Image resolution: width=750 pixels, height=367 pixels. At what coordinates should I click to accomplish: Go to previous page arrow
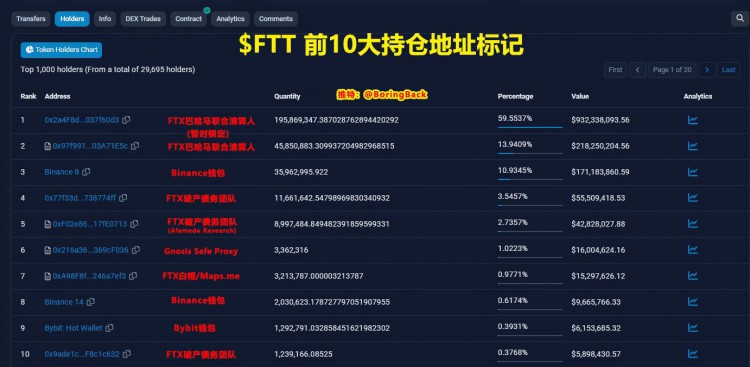[x=638, y=70]
